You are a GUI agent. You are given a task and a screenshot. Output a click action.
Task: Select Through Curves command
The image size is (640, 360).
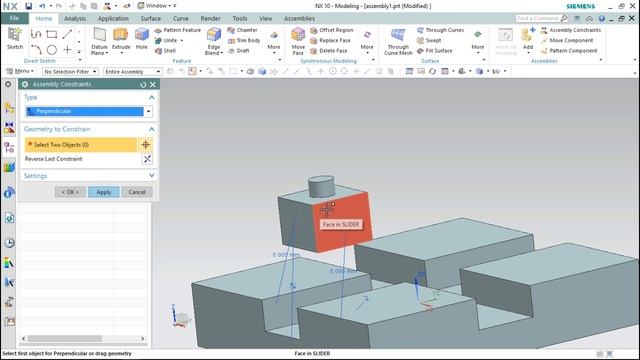[440, 30]
